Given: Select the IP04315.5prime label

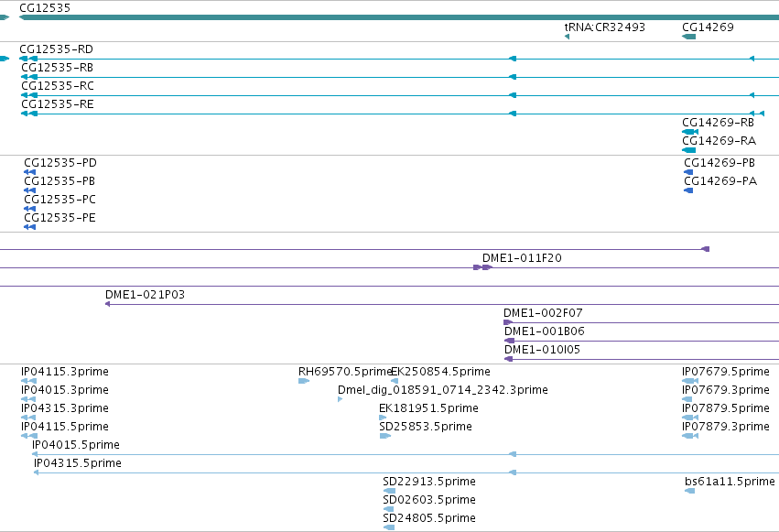Looking at the screenshot, I should [x=78, y=463].
